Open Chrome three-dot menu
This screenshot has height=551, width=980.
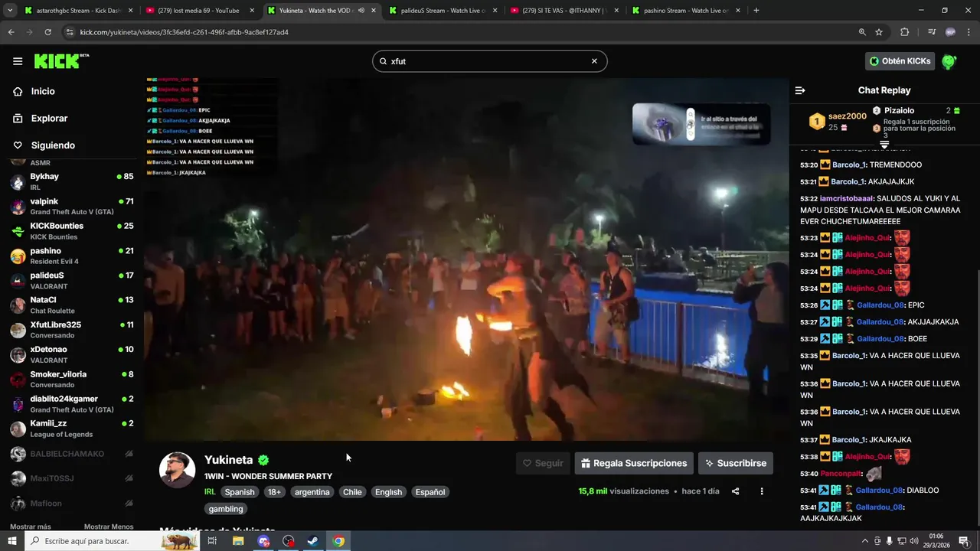click(968, 32)
